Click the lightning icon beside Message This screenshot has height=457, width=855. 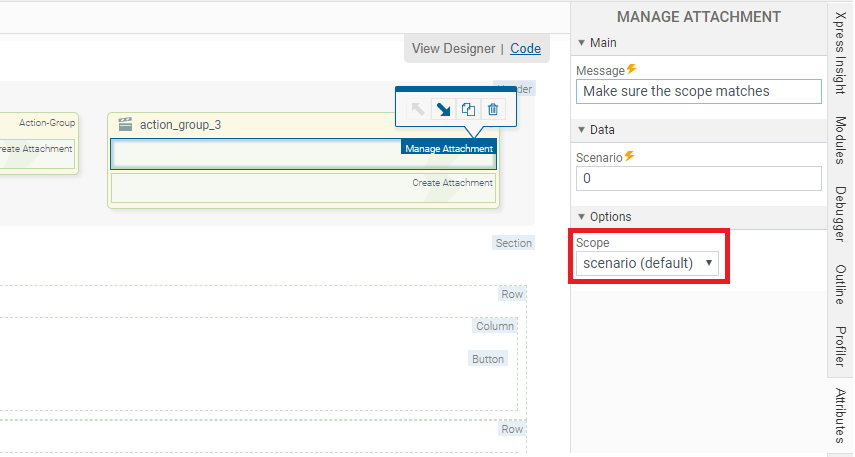point(631,70)
